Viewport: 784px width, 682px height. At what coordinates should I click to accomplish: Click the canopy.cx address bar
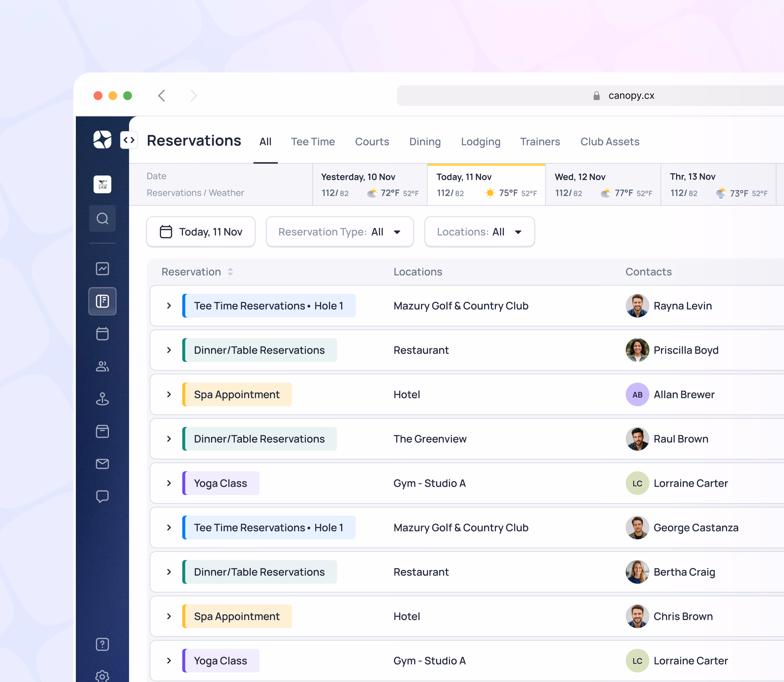590,96
